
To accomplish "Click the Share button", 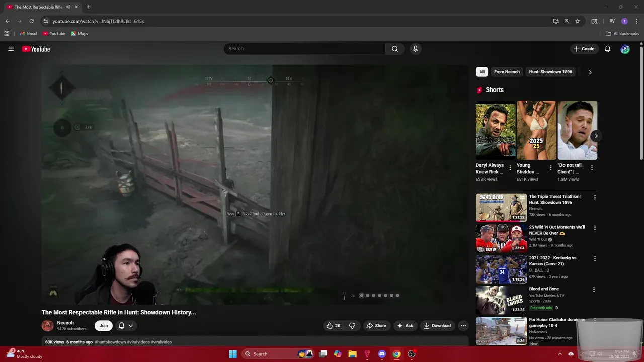I will (376, 326).
